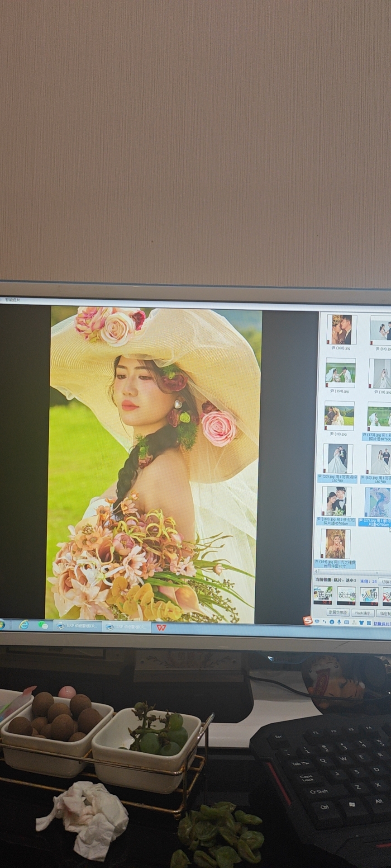This screenshot has height=868, width=391.
Task: Click the 当前相册 status text
Action: point(336,580)
